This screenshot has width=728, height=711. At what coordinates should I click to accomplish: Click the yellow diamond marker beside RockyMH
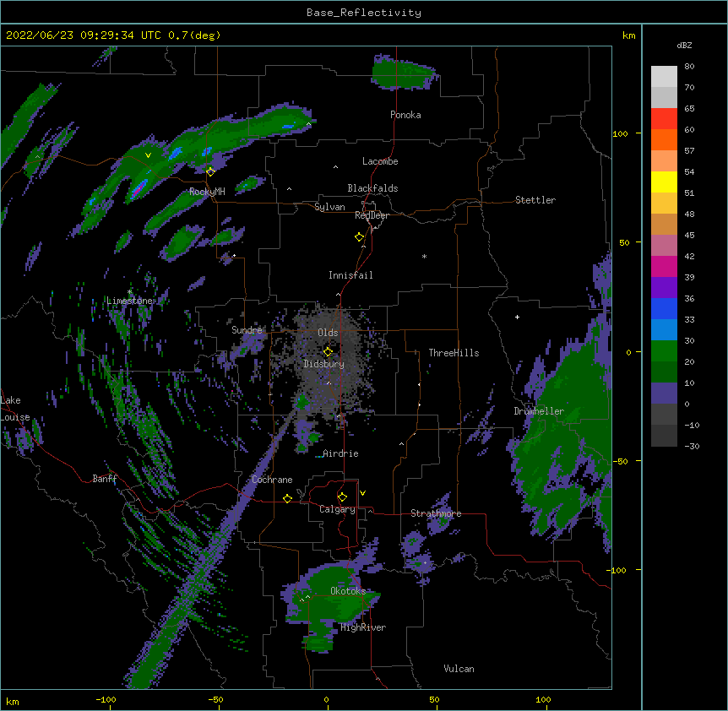210,171
